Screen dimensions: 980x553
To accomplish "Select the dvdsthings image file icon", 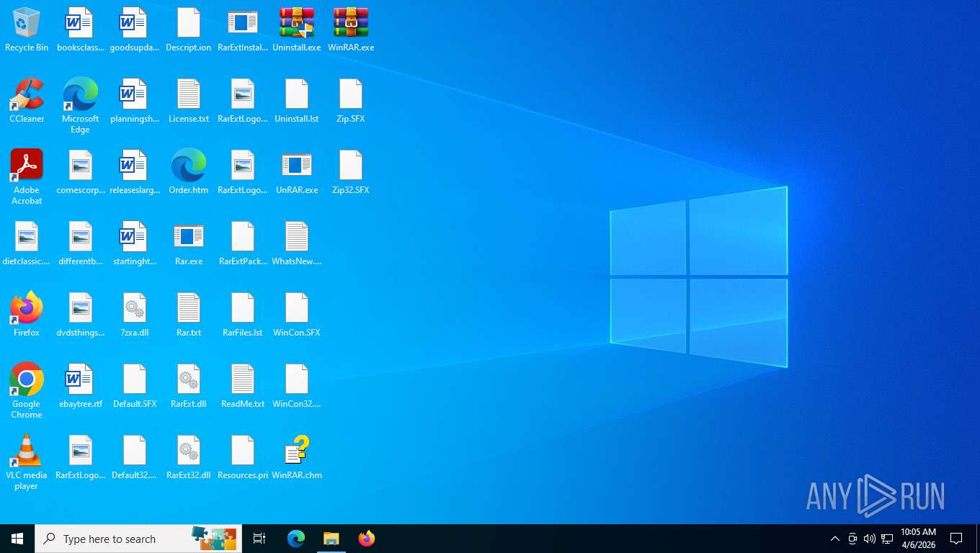I will click(81, 315).
